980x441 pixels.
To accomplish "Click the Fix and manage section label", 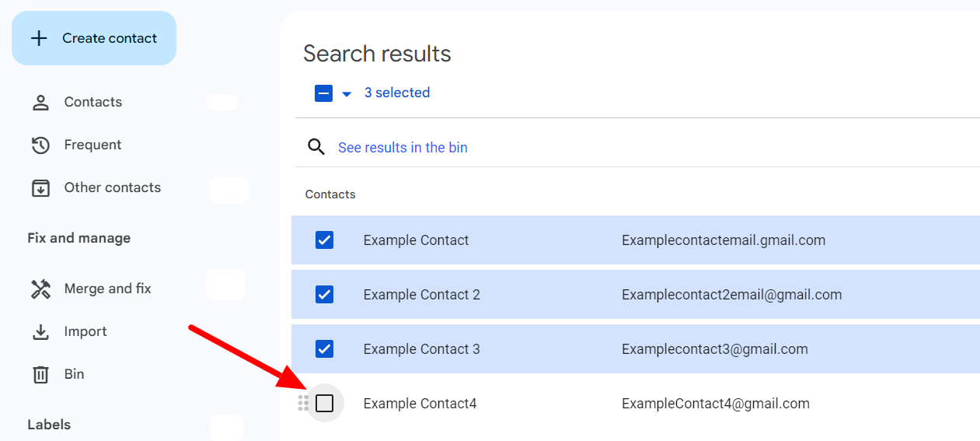I will click(x=79, y=238).
